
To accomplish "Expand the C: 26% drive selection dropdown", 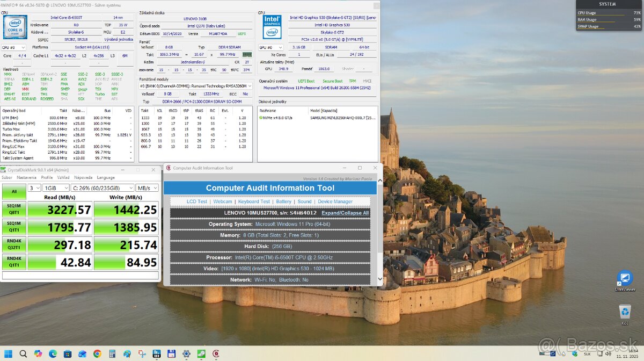I will [103, 188].
